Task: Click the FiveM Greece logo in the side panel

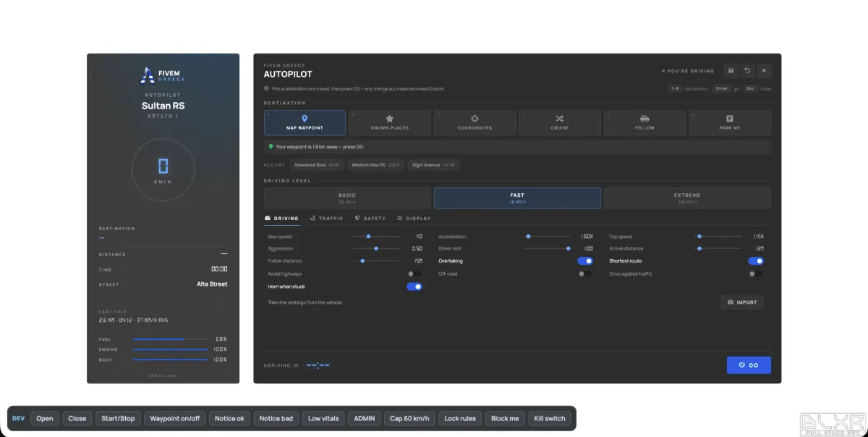Action: pos(163,75)
